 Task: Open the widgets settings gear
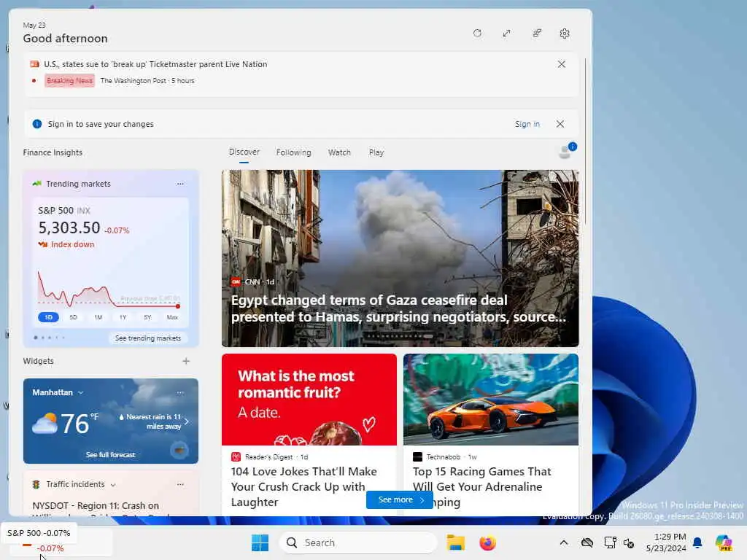point(565,34)
